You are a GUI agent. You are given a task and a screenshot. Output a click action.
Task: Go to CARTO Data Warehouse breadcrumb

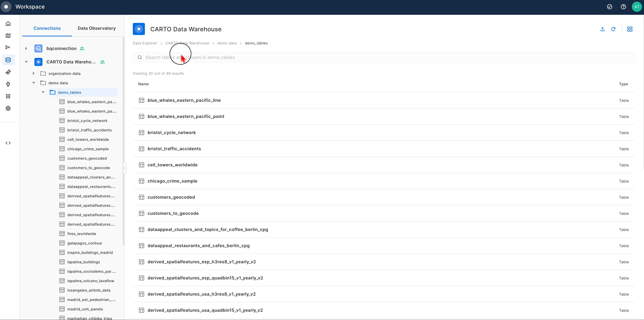click(187, 43)
